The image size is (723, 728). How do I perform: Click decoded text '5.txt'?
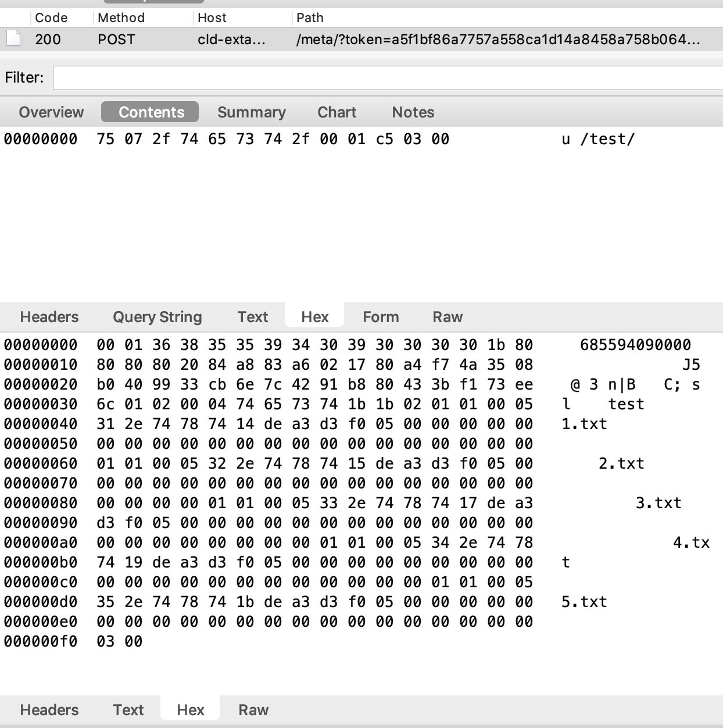click(584, 602)
